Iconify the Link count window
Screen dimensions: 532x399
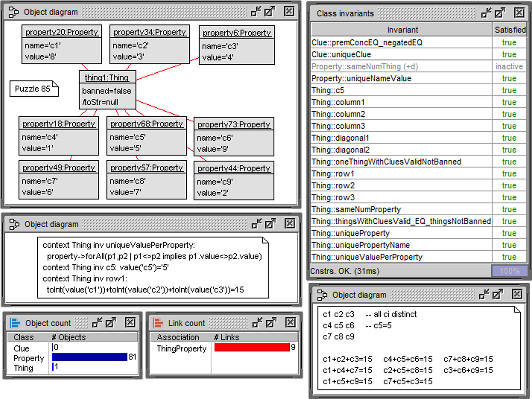click(x=257, y=323)
